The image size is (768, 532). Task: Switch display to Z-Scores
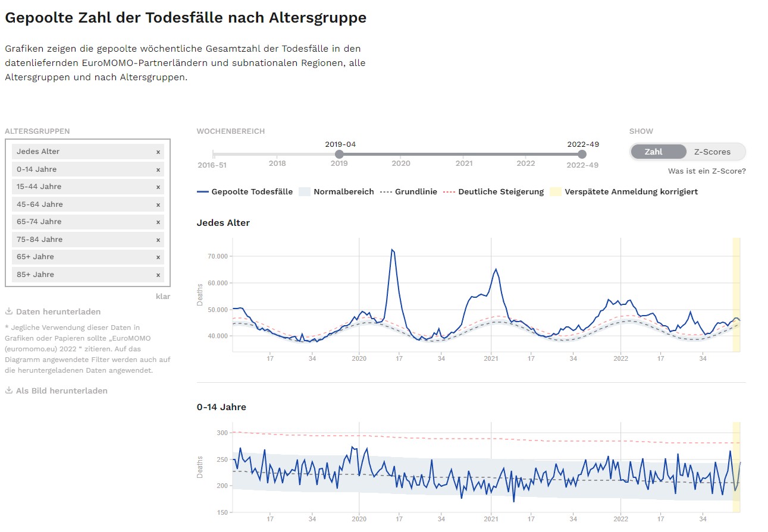[x=712, y=152]
